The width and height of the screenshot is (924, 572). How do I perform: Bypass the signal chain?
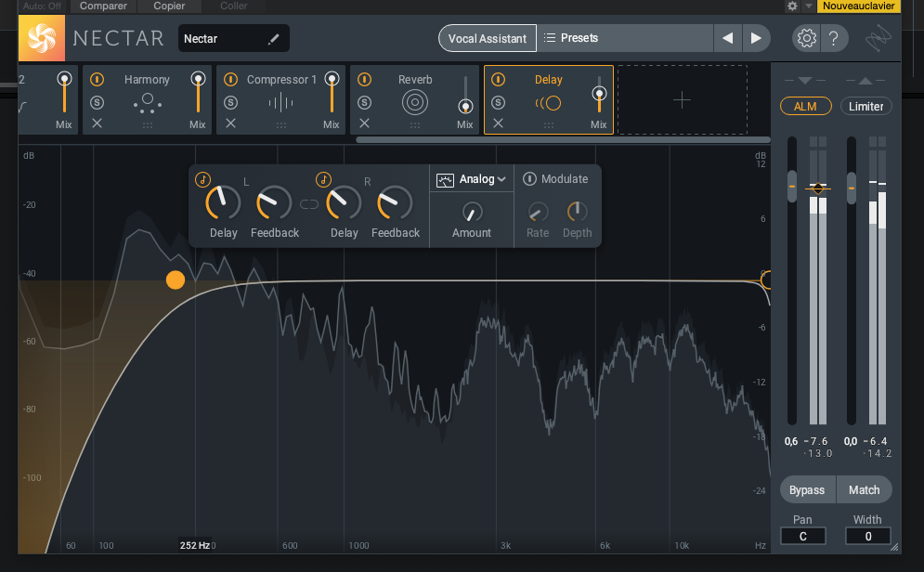[x=807, y=489]
